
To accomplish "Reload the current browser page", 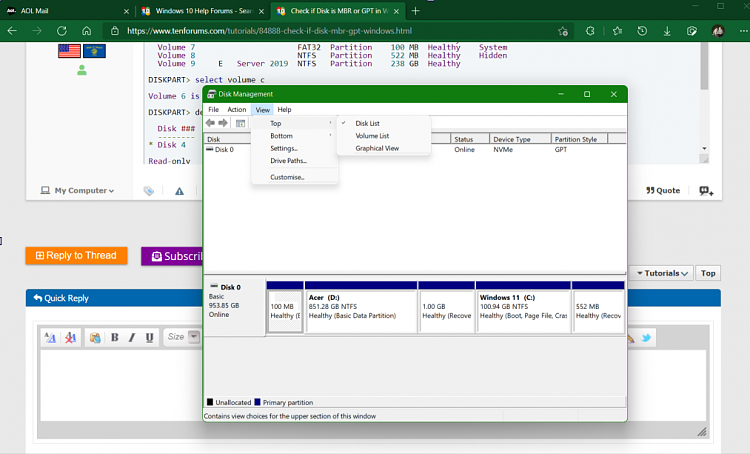I will [62, 31].
